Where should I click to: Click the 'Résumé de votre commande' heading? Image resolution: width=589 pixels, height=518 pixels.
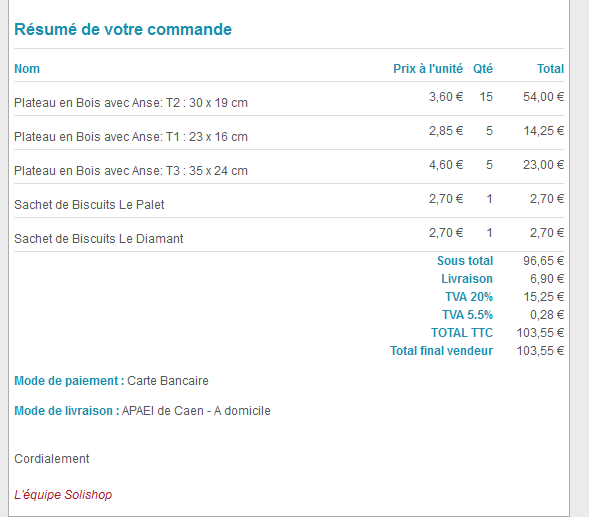[123, 29]
